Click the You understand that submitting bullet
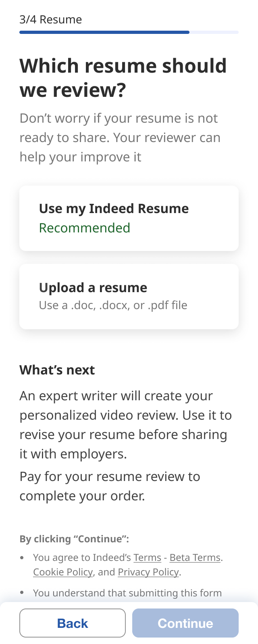The height and width of the screenshot is (644, 258). 127,593
